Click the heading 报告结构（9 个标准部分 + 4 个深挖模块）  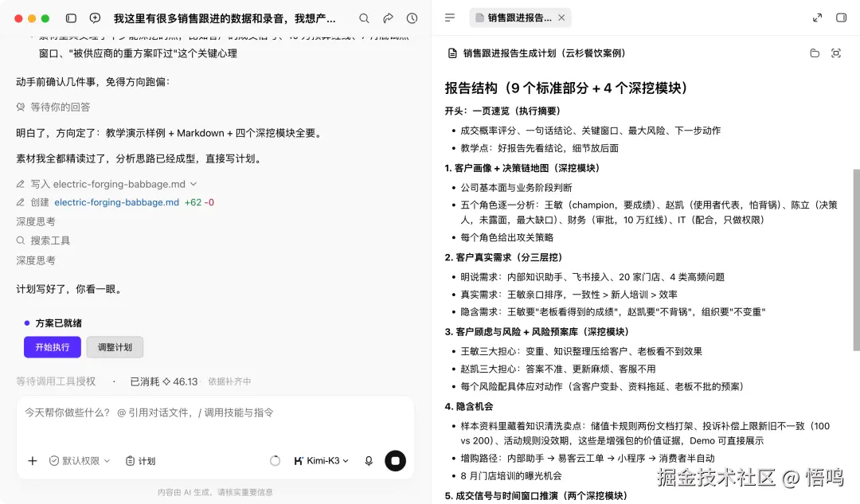coord(566,88)
